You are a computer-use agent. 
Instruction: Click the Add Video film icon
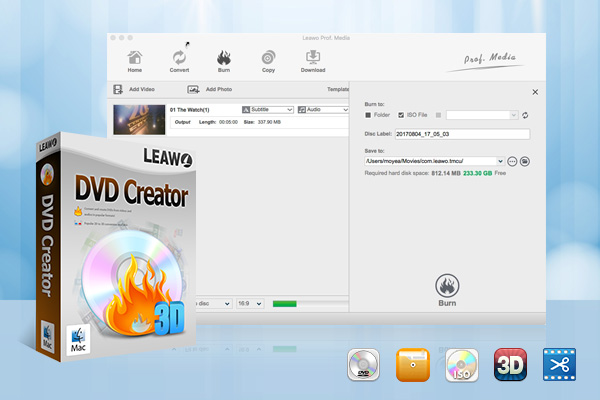(x=118, y=89)
